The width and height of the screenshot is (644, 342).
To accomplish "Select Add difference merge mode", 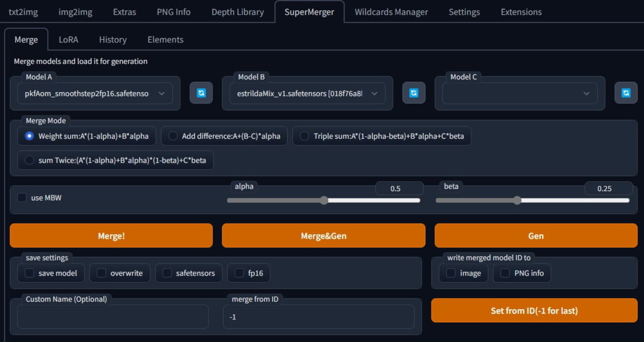I will (x=224, y=136).
